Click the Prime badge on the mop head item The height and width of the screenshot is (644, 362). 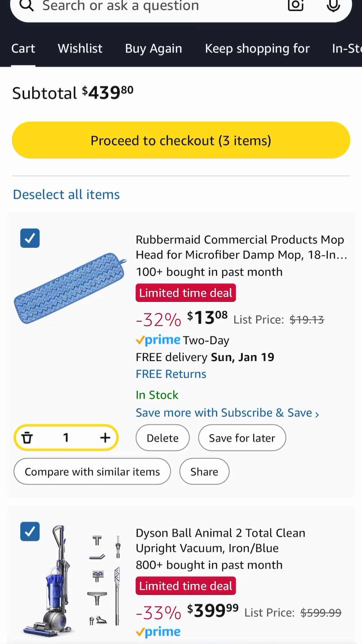tap(158, 340)
